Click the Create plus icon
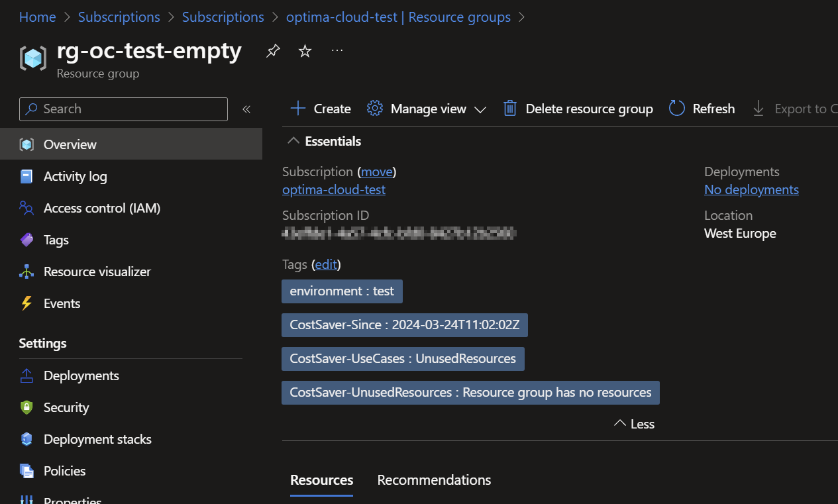The height and width of the screenshot is (504, 838). (x=298, y=109)
